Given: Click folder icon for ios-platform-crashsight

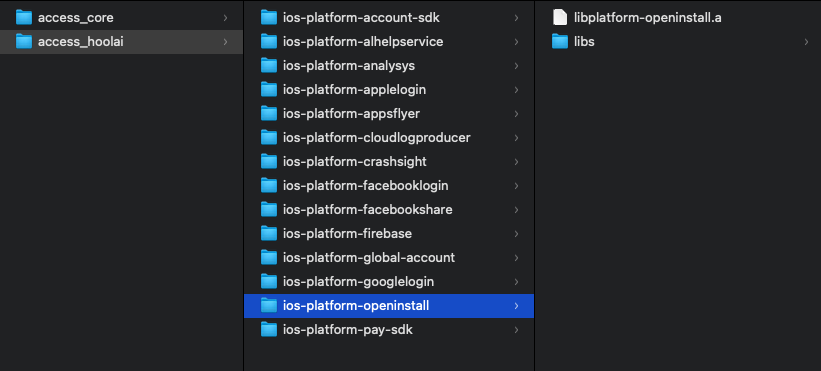Looking at the screenshot, I should point(269,162).
